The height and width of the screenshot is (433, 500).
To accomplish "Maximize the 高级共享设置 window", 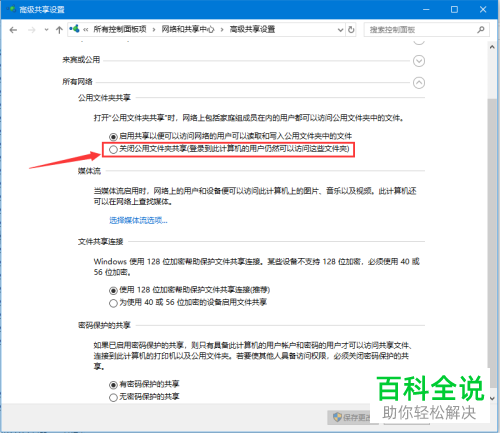I will [x=454, y=9].
